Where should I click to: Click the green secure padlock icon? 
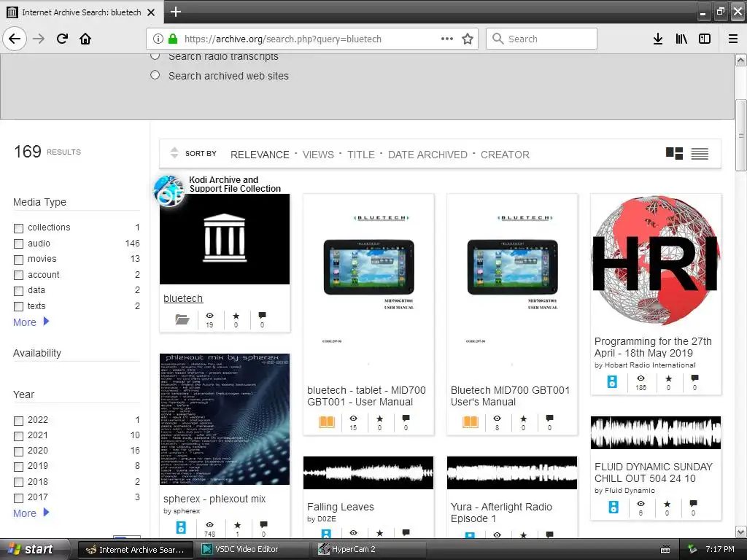point(173,39)
